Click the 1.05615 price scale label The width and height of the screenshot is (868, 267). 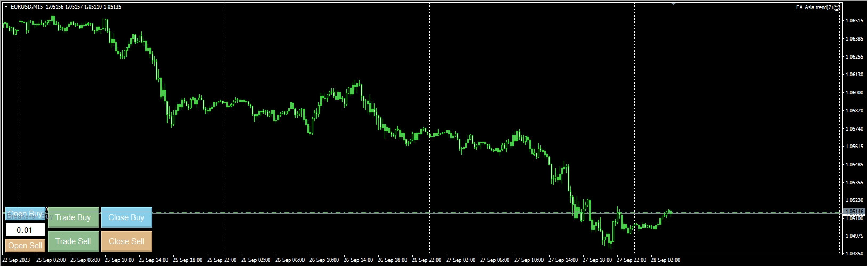click(x=855, y=147)
